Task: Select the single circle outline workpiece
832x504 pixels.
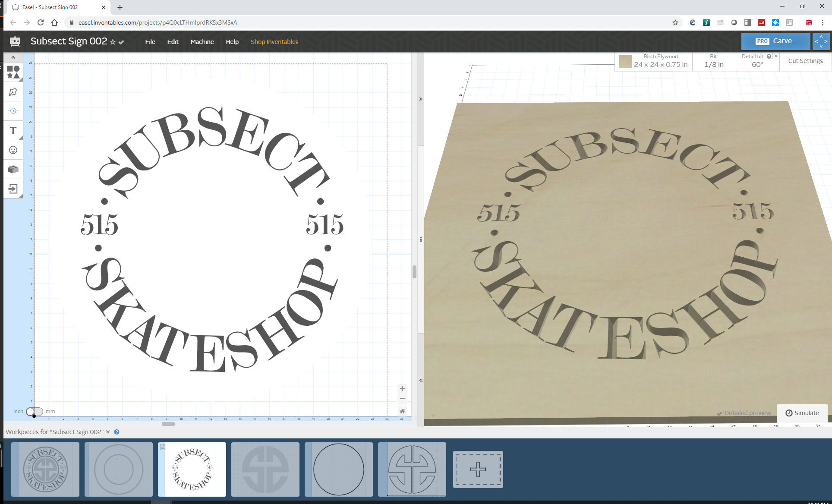Action: [x=339, y=469]
